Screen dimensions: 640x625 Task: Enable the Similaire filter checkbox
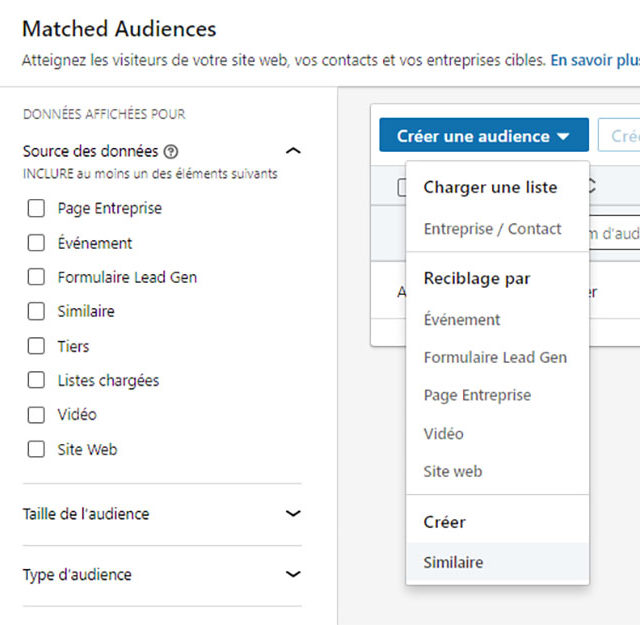click(x=36, y=311)
